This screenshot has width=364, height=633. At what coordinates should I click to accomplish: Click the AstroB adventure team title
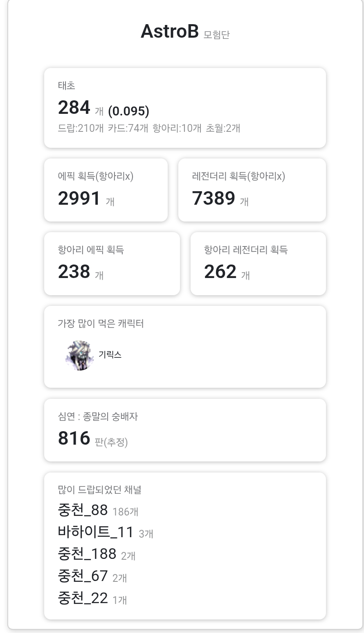click(169, 31)
